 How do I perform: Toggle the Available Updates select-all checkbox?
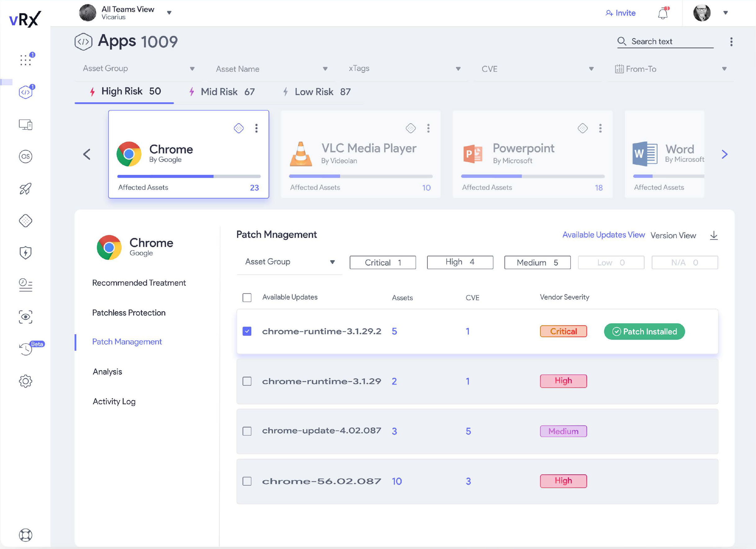247,297
